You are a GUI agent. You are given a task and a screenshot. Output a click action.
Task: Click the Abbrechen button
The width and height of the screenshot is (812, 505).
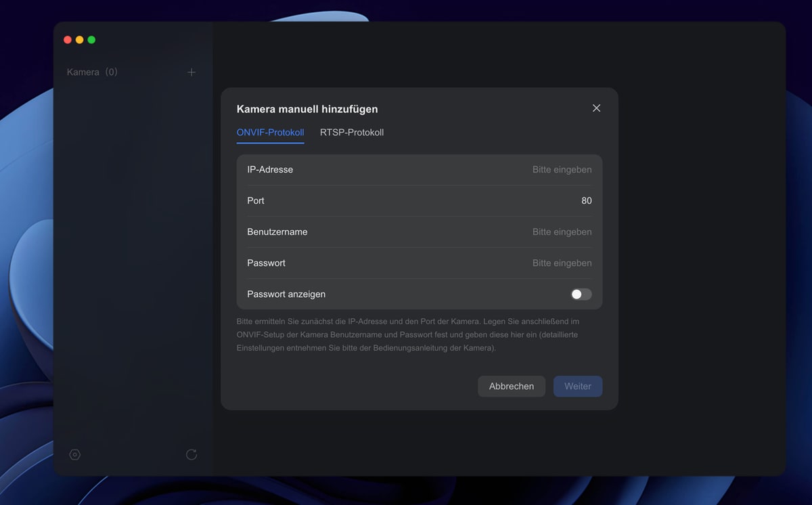coord(512,386)
